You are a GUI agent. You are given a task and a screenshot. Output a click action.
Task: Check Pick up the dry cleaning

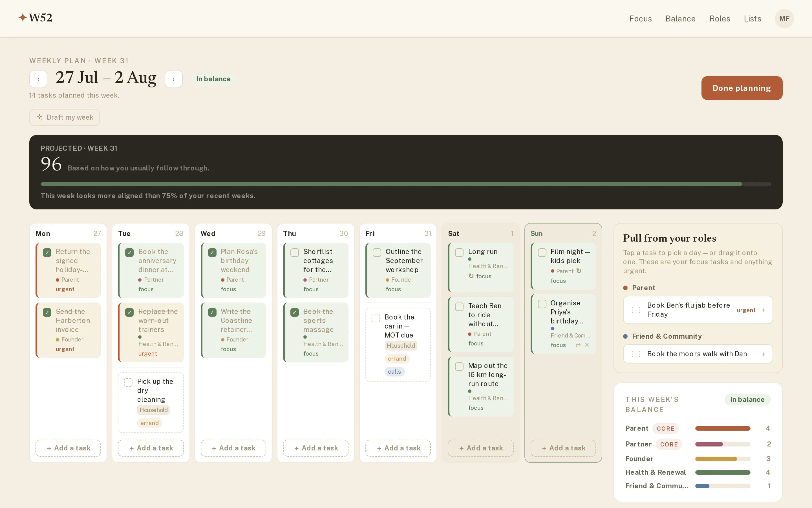click(x=128, y=382)
